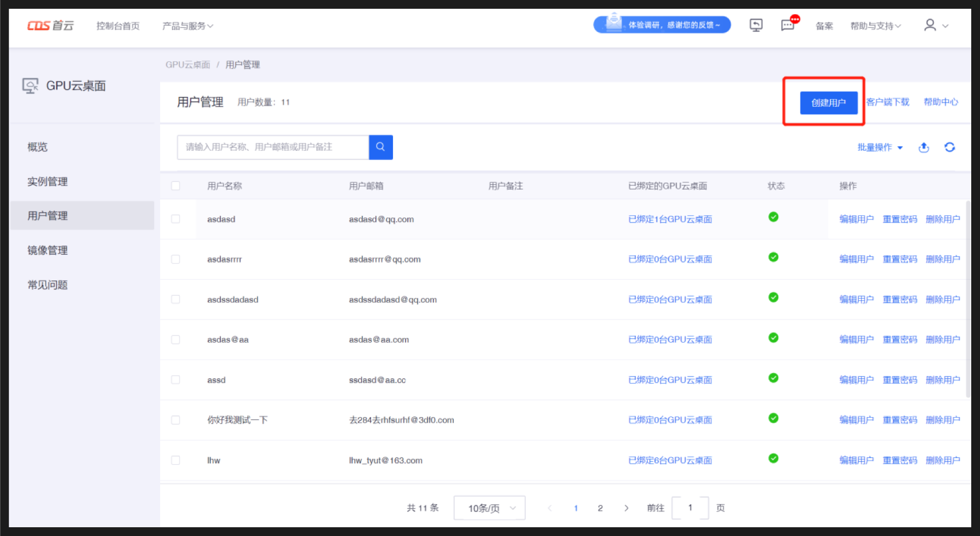Image resolution: width=980 pixels, height=536 pixels.
Task: Open the user account avatar menu
Action: [x=935, y=25]
